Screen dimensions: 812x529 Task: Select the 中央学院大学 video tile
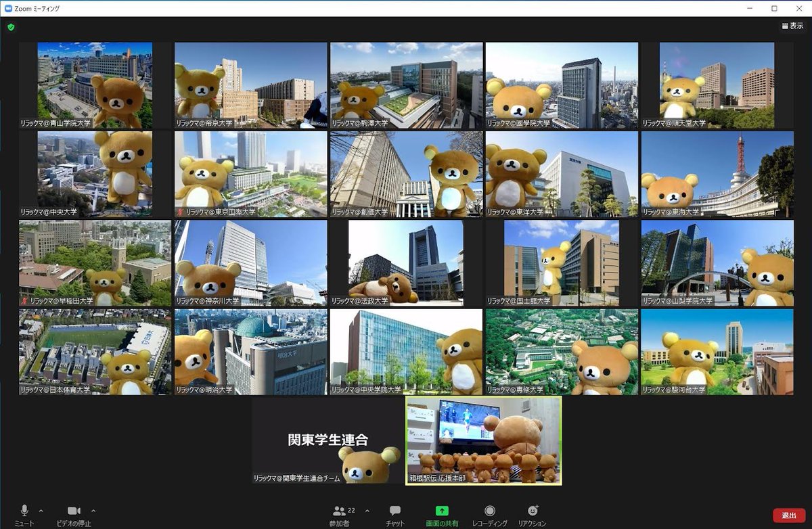[x=407, y=352]
